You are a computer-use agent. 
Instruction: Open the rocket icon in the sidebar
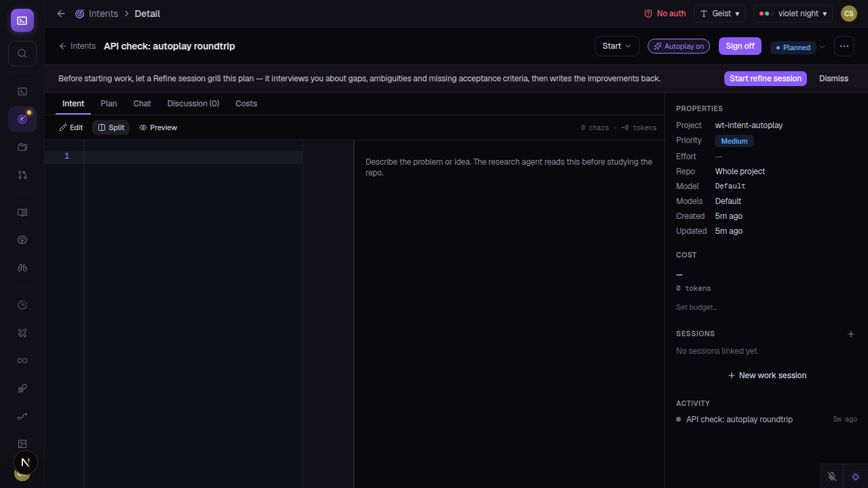22,388
